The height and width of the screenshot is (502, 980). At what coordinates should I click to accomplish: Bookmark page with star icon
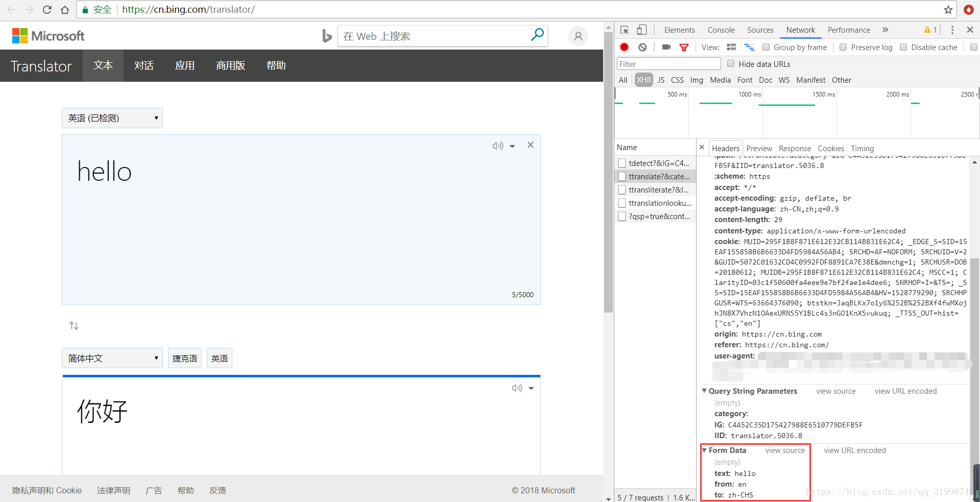[948, 10]
